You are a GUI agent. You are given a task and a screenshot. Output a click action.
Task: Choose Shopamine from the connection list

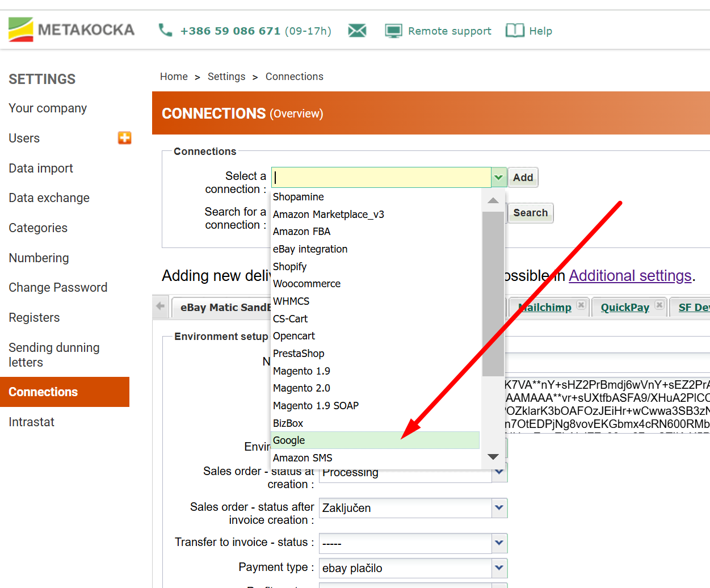(376, 197)
